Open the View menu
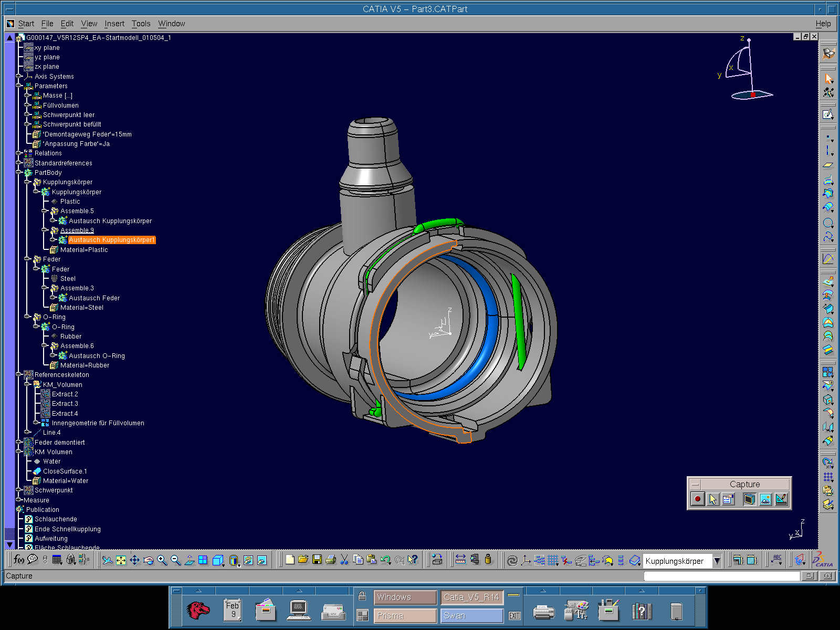Screen dimensions: 840x630 89,24
